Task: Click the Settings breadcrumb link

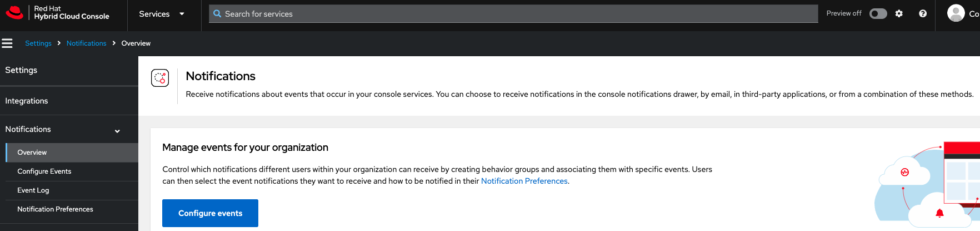Action: 38,43
